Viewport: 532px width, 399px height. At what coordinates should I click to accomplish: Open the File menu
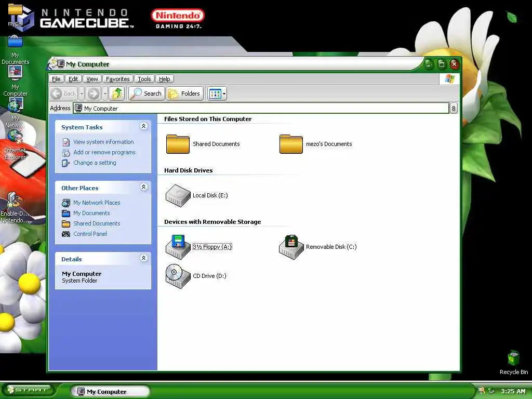56,79
